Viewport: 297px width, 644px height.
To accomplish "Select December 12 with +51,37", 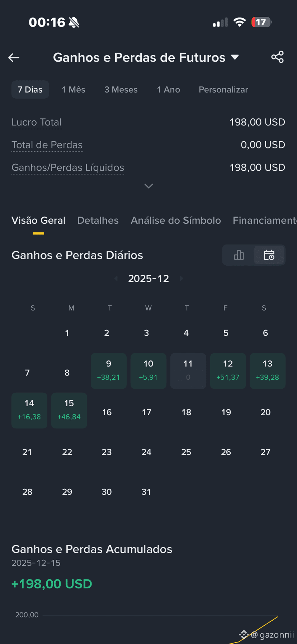I will click(228, 371).
